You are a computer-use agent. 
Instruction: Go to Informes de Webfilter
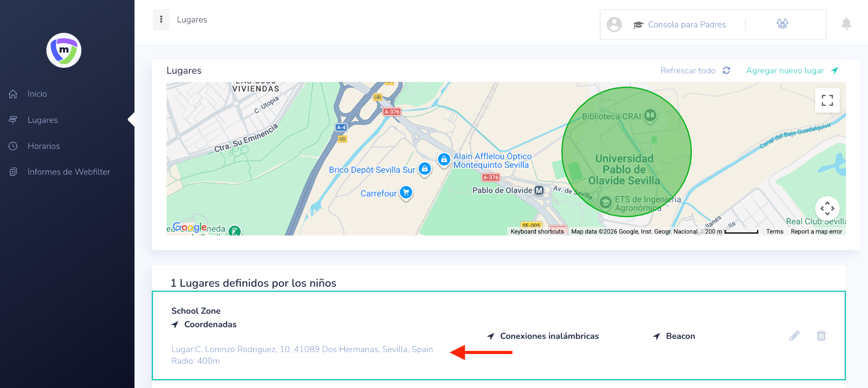(69, 172)
